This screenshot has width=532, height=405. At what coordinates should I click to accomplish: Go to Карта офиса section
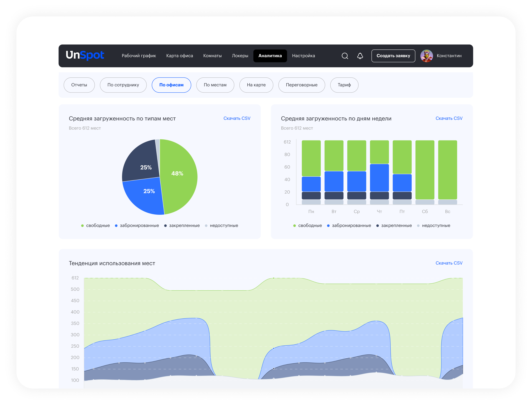point(179,56)
